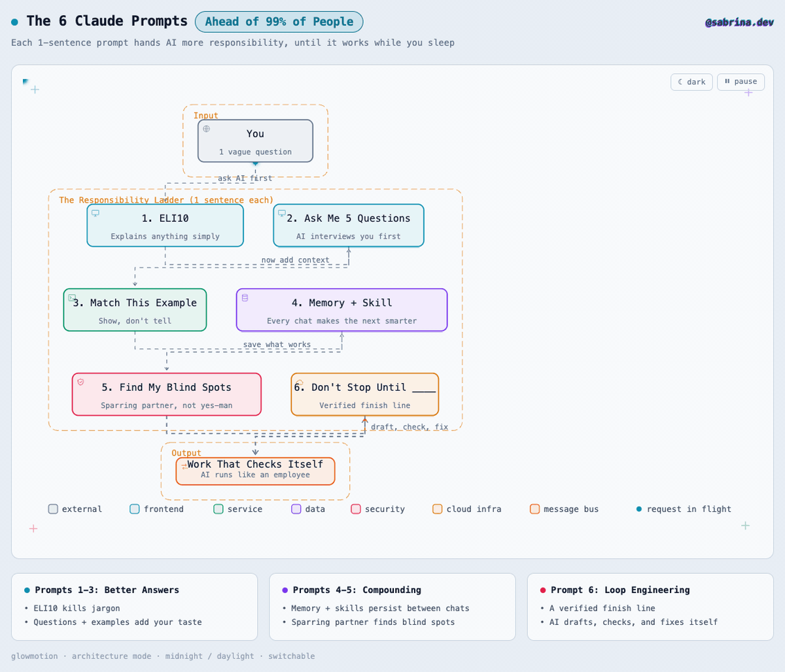Click the 'AI interviews you first' caption
Screen dimensions: 785x672
click(x=348, y=237)
